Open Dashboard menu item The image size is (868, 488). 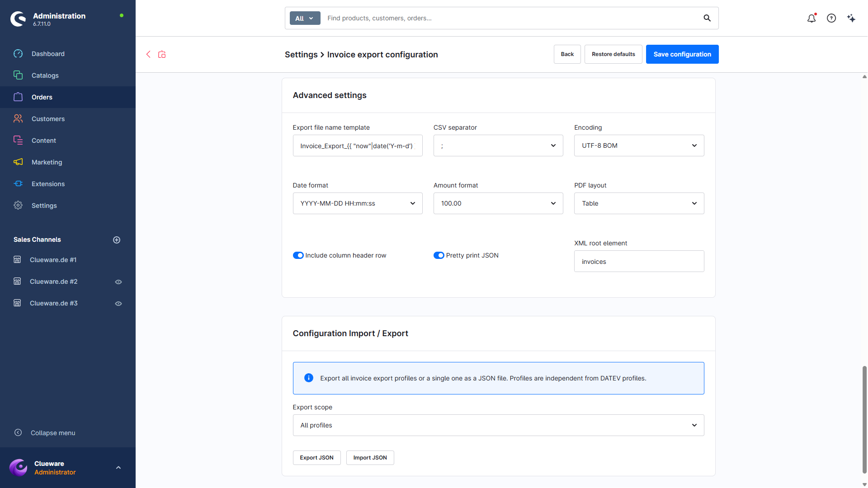click(x=48, y=54)
